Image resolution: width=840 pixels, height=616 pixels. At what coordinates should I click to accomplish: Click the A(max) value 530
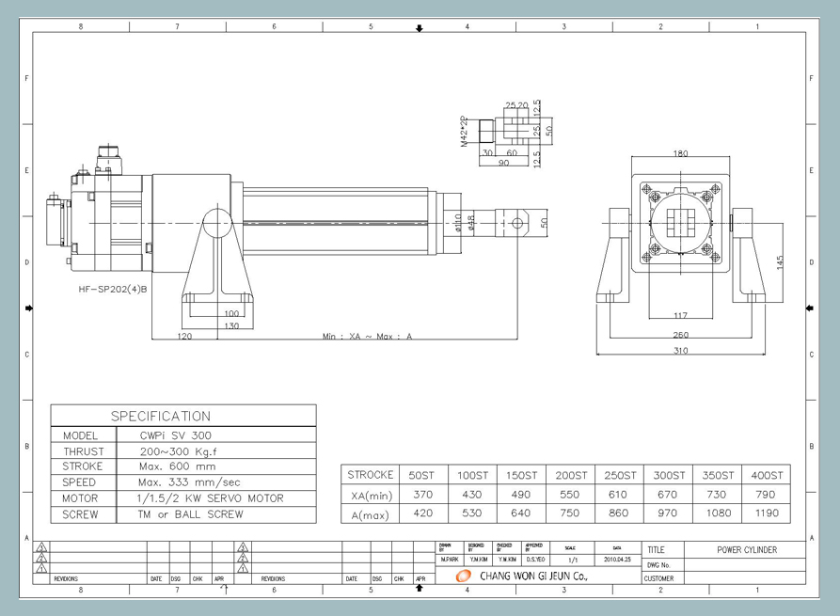(x=472, y=513)
